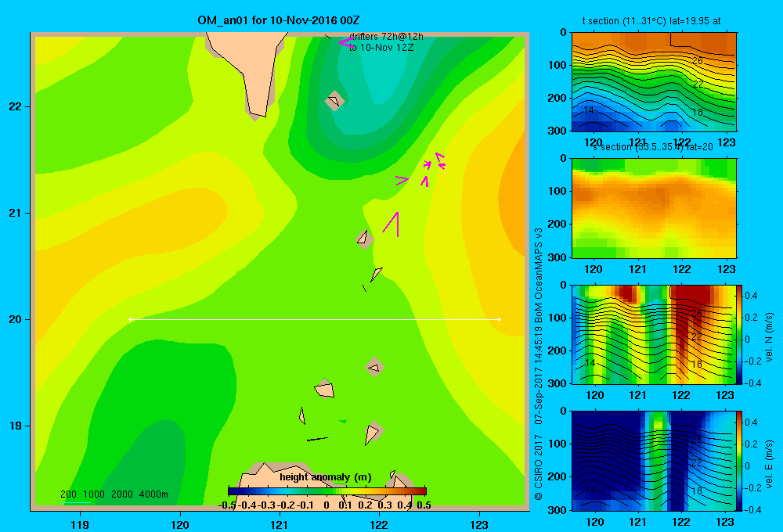Click the 's section' salinity title text

click(x=652, y=147)
